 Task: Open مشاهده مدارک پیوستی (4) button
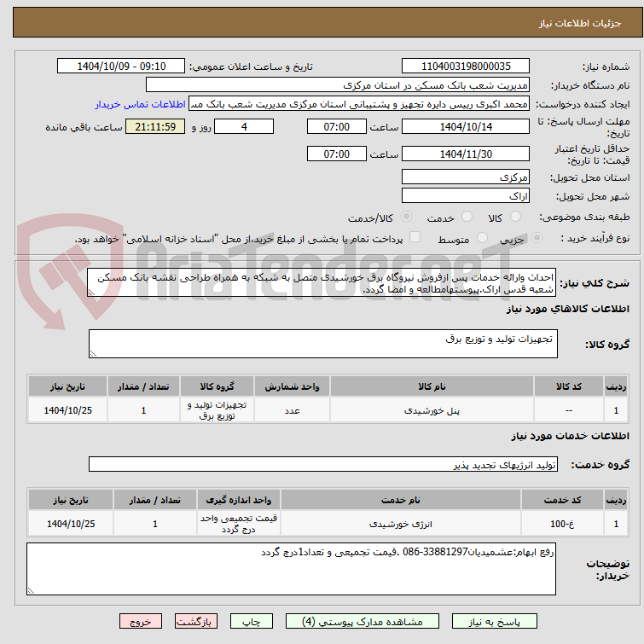(x=363, y=621)
